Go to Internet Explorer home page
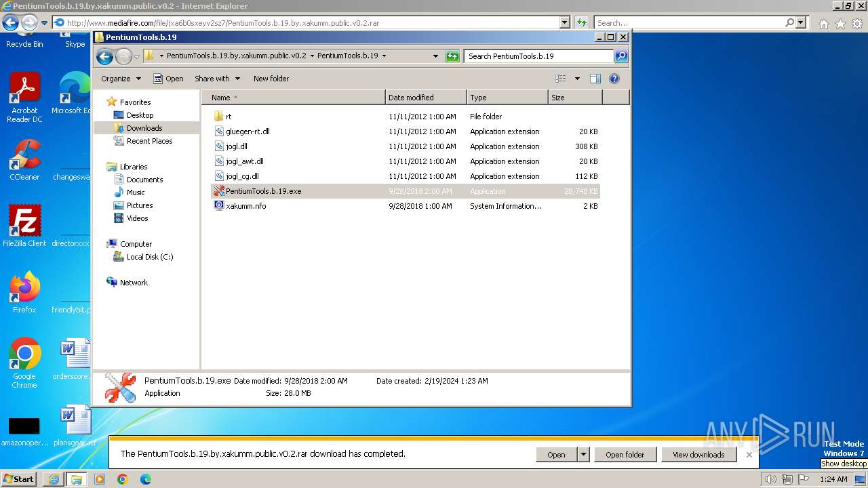Screen dimensions: 868x488 tap(823, 24)
